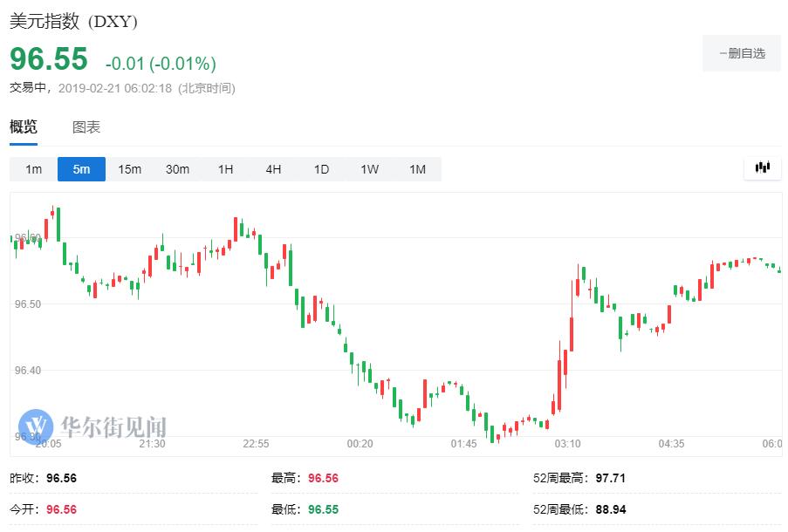
Task: Switch chart to 30m interval
Action: coord(177,169)
